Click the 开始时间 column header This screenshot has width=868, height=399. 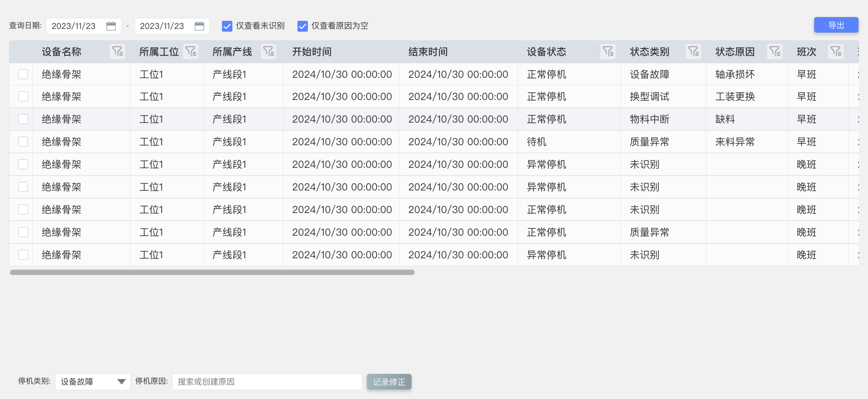coord(311,52)
